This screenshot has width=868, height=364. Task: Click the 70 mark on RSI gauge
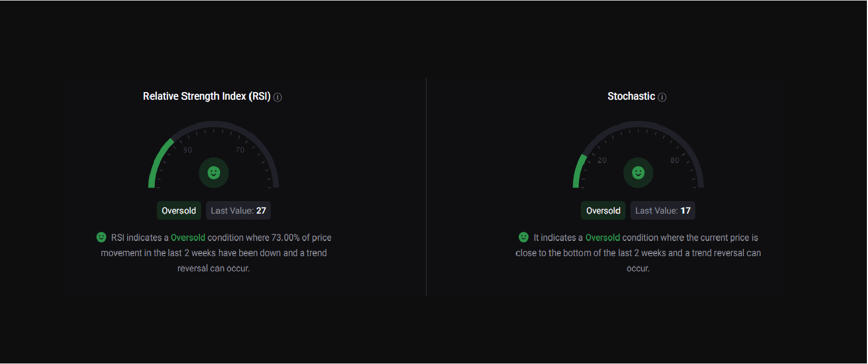(x=240, y=150)
